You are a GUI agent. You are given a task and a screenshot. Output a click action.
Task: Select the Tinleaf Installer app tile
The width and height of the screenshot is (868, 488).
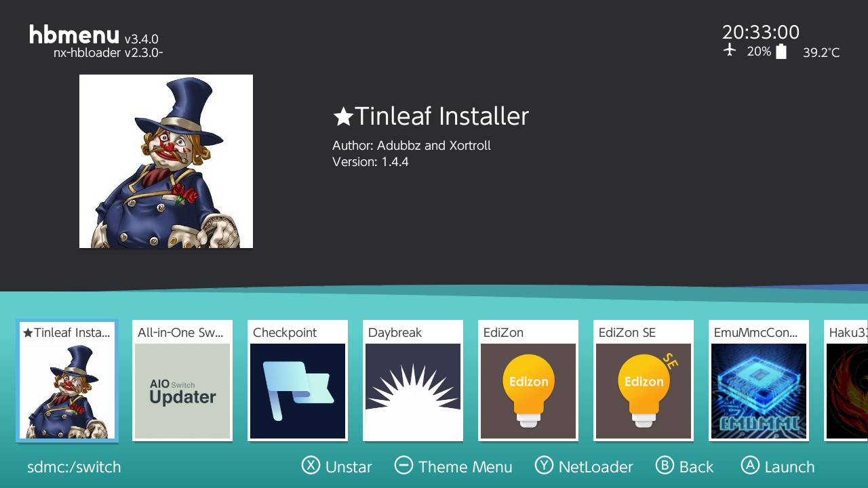pos(67,381)
